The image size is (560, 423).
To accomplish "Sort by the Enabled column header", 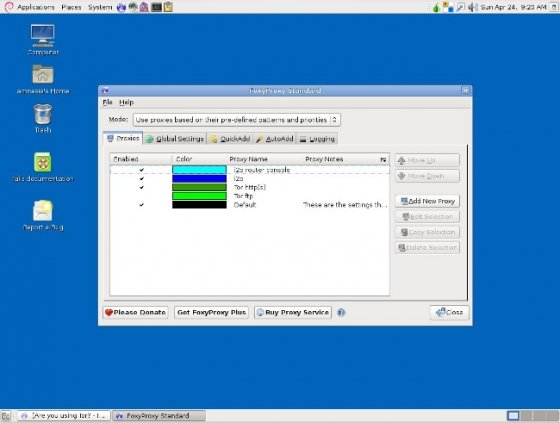I will (141, 159).
